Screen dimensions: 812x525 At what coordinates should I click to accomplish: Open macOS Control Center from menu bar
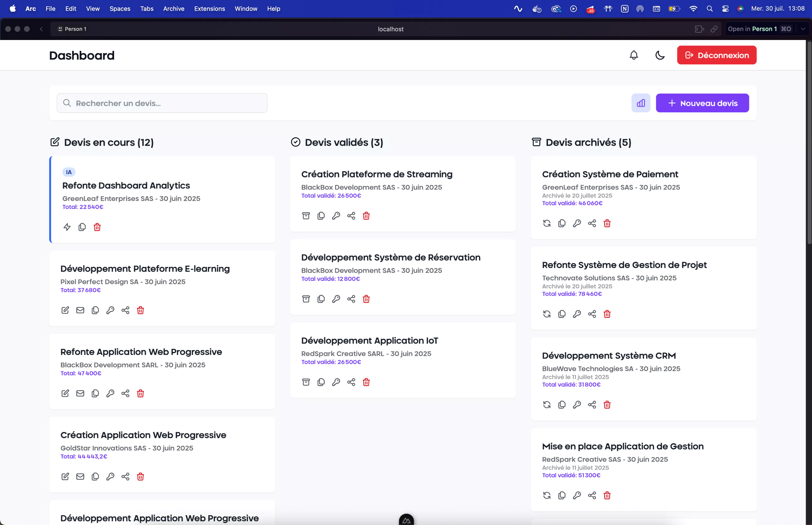(725, 9)
